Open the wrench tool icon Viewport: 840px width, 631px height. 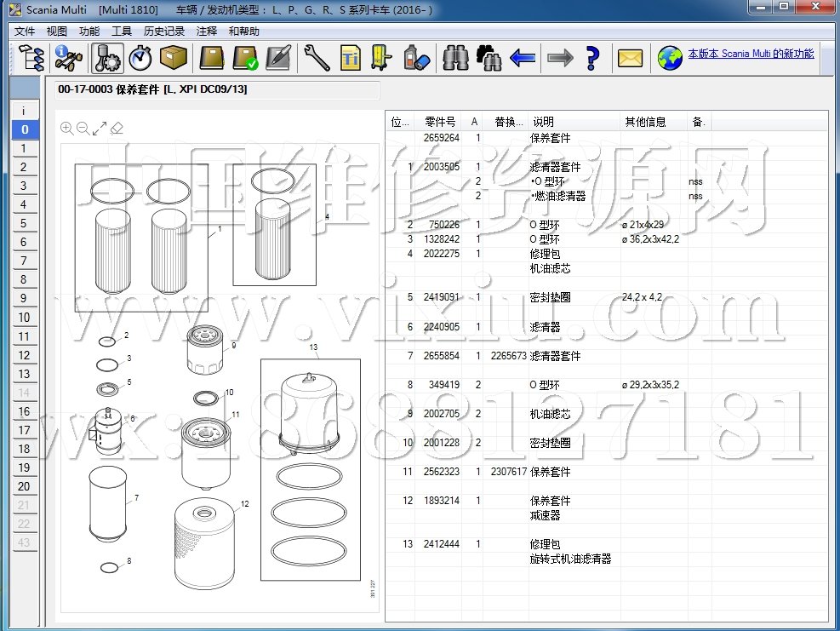click(x=316, y=58)
